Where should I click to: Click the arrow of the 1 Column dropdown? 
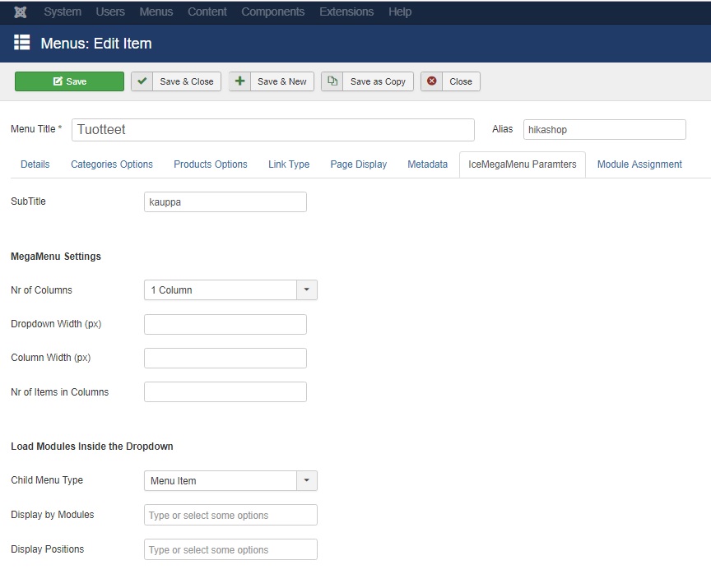pyautogui.click(x=306, y=290)
